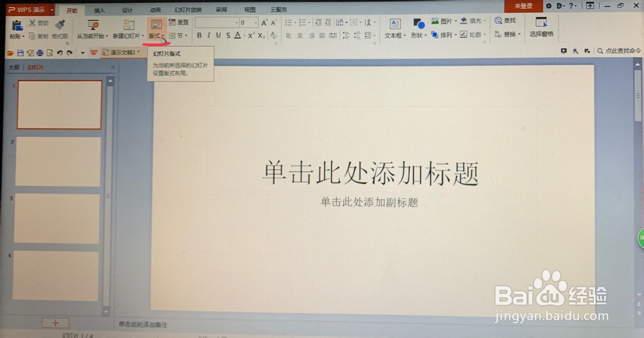Insert a Text Box (文本框)
Screen dimensions: 644x338
coord(395,29)
